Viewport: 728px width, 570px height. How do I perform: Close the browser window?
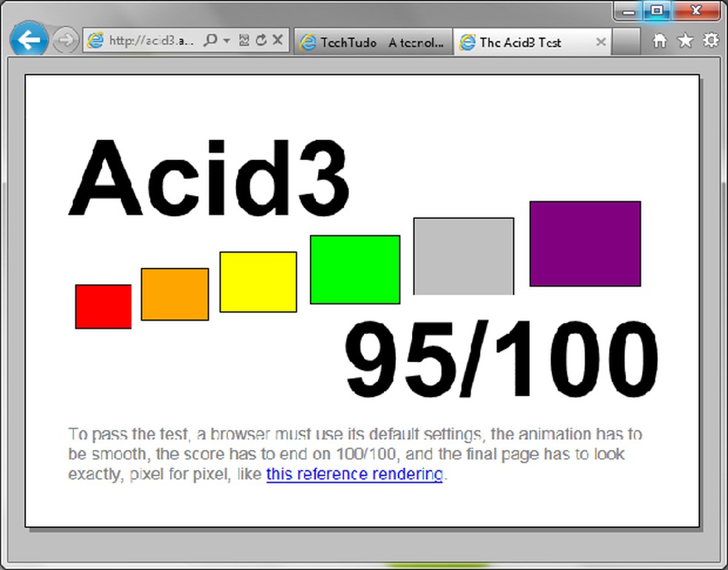695,10
